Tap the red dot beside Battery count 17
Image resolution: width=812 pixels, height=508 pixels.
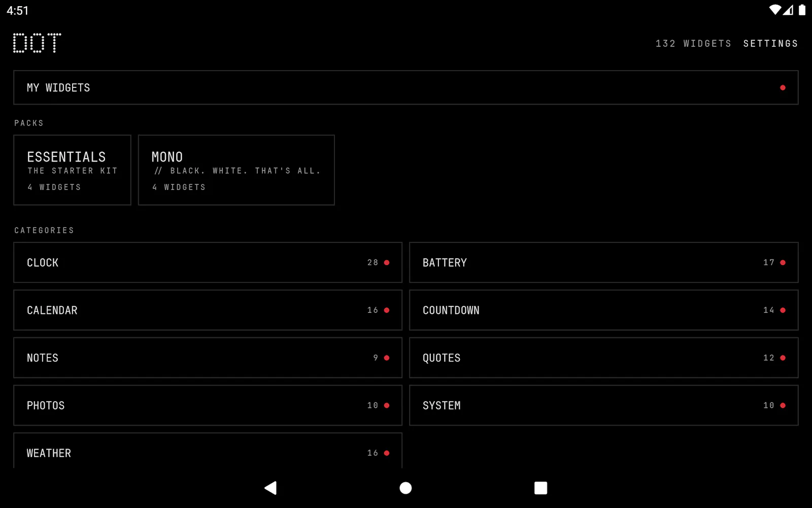(x=783, y=263)
